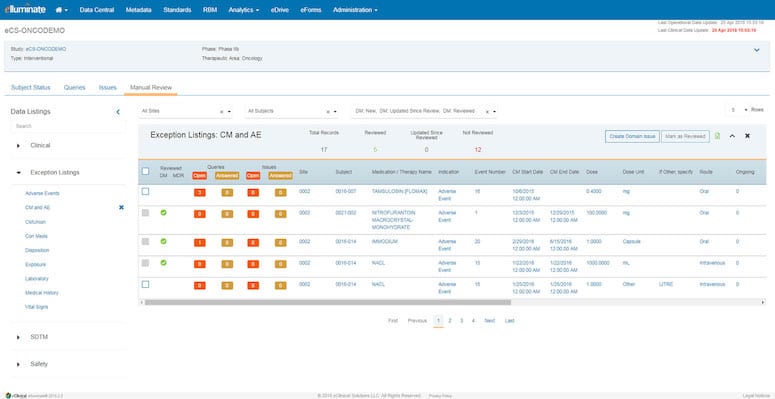The height and width of the screenshot is (399, 775).
Task: Open the eDrive menu item
Action: 280,10
